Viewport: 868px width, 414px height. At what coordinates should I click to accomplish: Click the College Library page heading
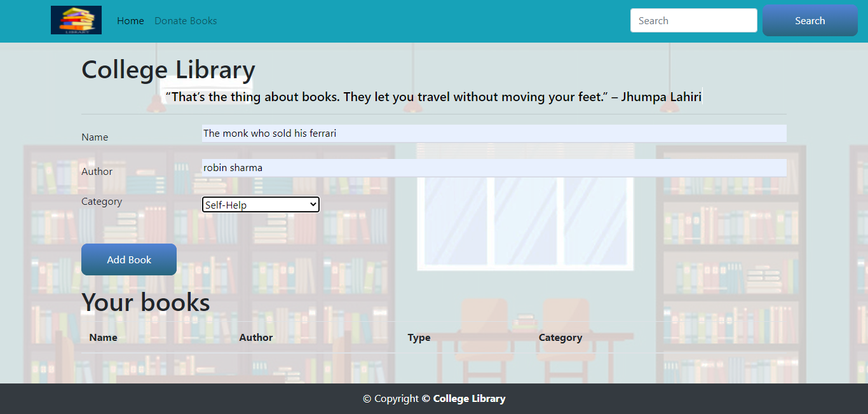tap(168, 70)
